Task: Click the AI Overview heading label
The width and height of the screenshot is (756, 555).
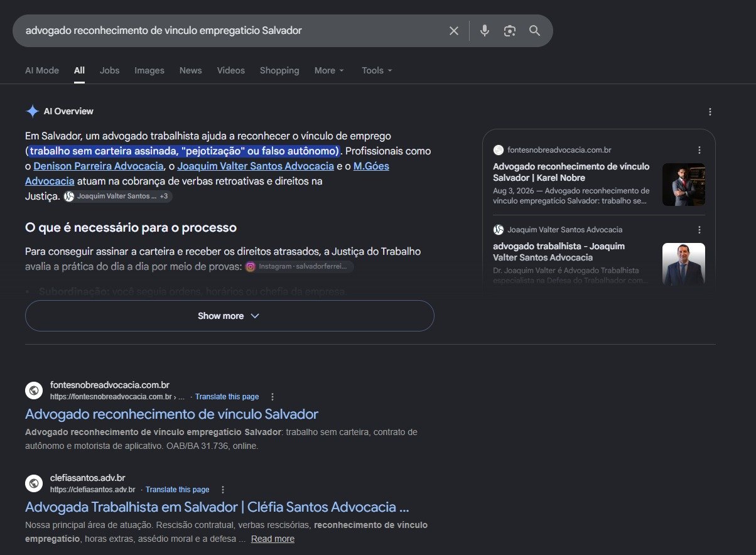Action: 68,111
